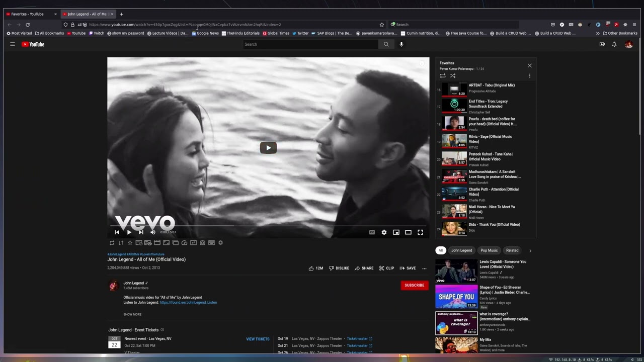Open Lewis Capaldi Someone You Loved recommendation

click(483, 270)
